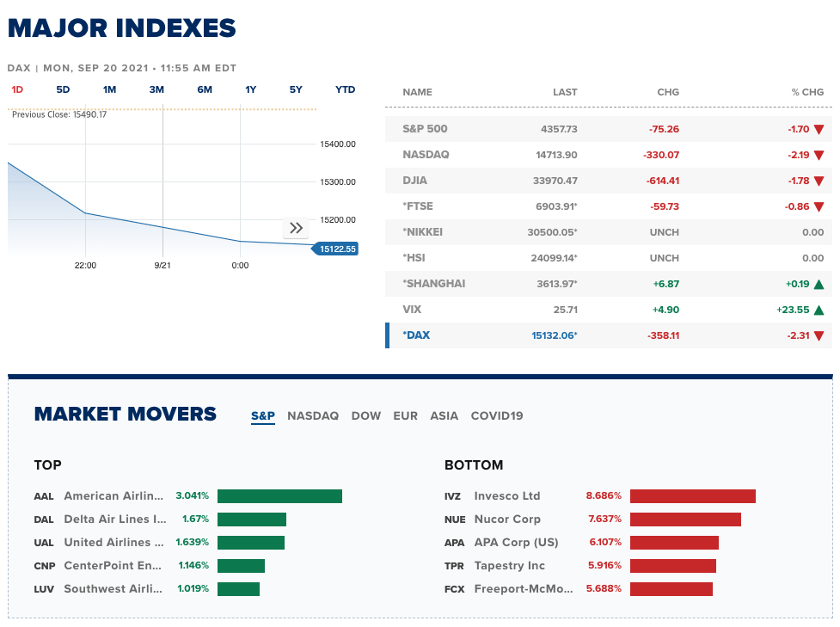Click the UAL ticker symbol
This screenshot has width=840, height=627.
click(44, 543)
